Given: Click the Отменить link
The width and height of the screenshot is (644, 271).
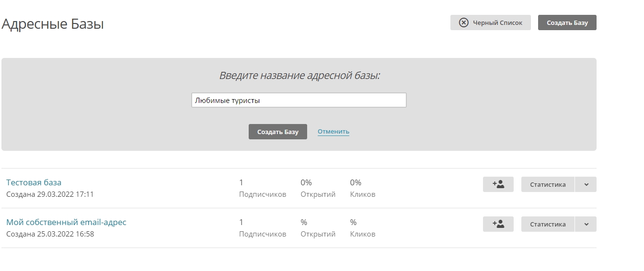Looking at the screenshot, I should click(333, 132).
